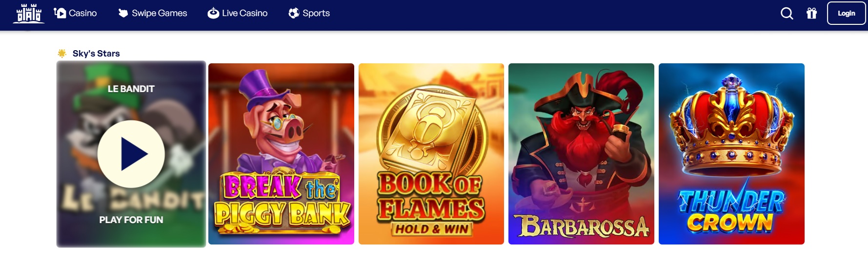Image resolution: width=868 pixels, height=263 pixels.
Task: Click the Swipe Games hand icon
Action: [123, 13]
